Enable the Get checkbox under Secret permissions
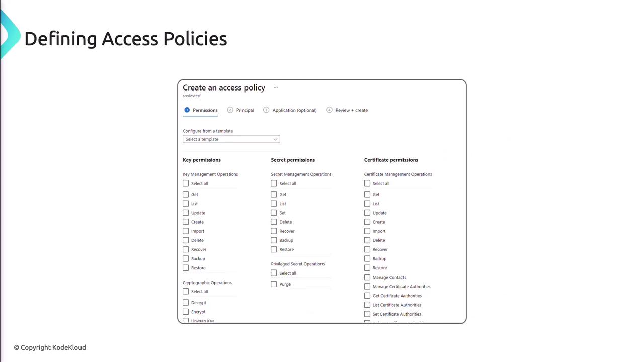 point(274,195)
